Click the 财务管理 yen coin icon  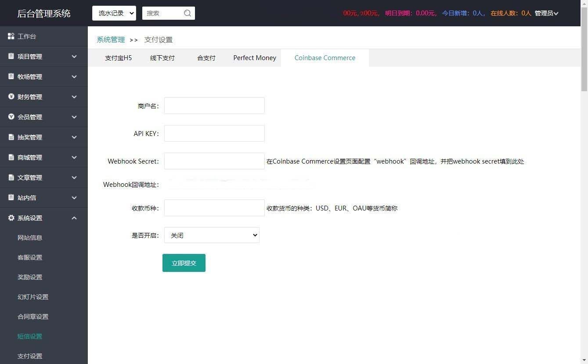[11, 97]
